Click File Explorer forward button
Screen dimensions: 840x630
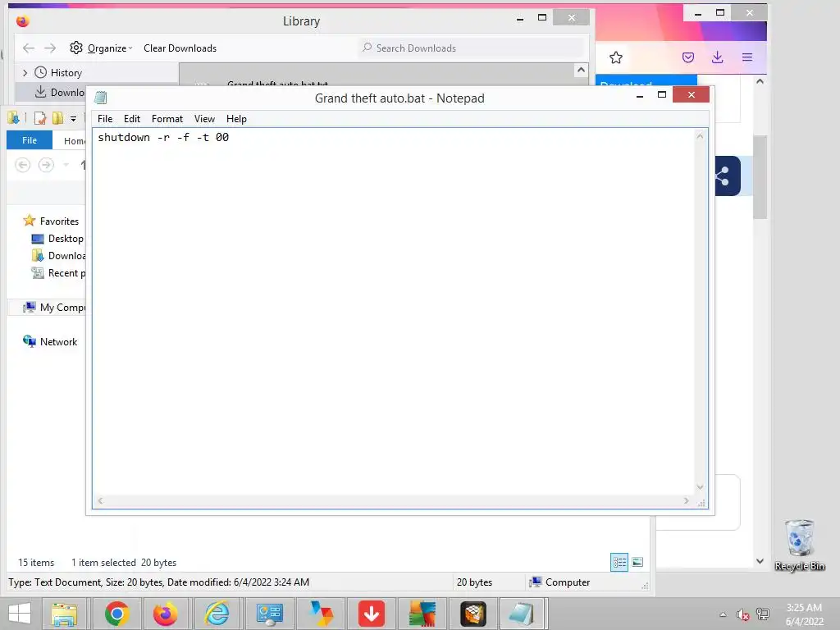[46, 164]
